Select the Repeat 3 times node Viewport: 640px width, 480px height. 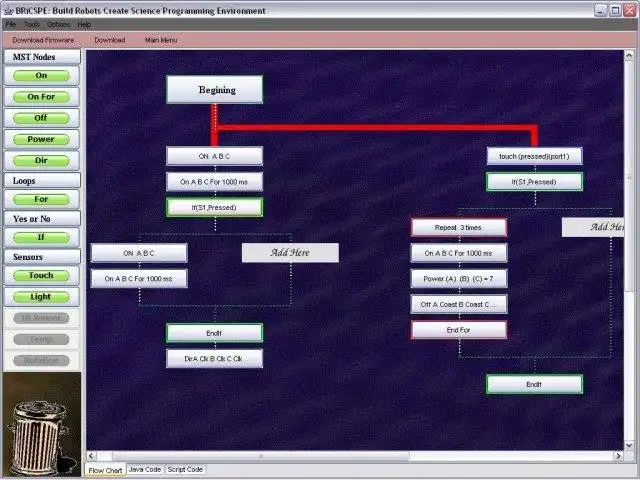(459, 227)
